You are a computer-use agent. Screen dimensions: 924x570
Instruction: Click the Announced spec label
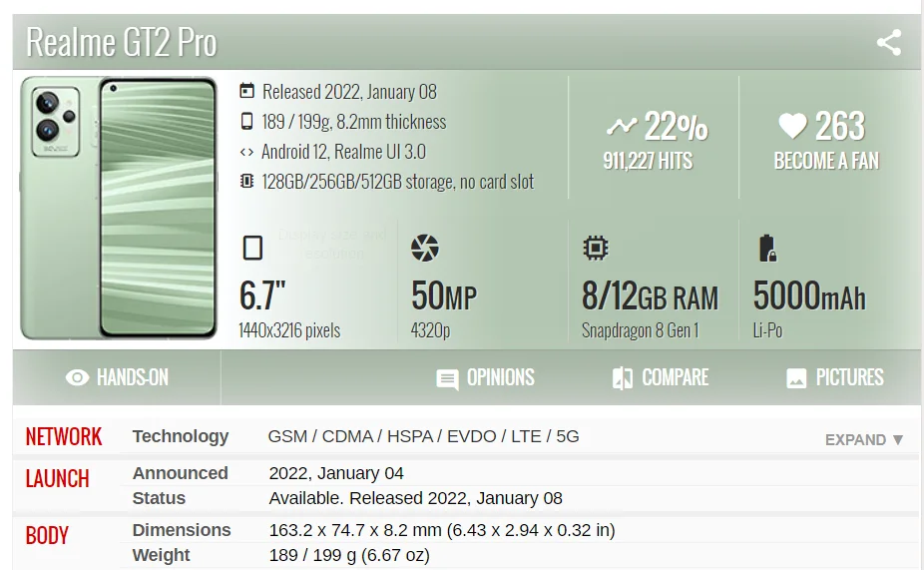click(x=180, y=473)
